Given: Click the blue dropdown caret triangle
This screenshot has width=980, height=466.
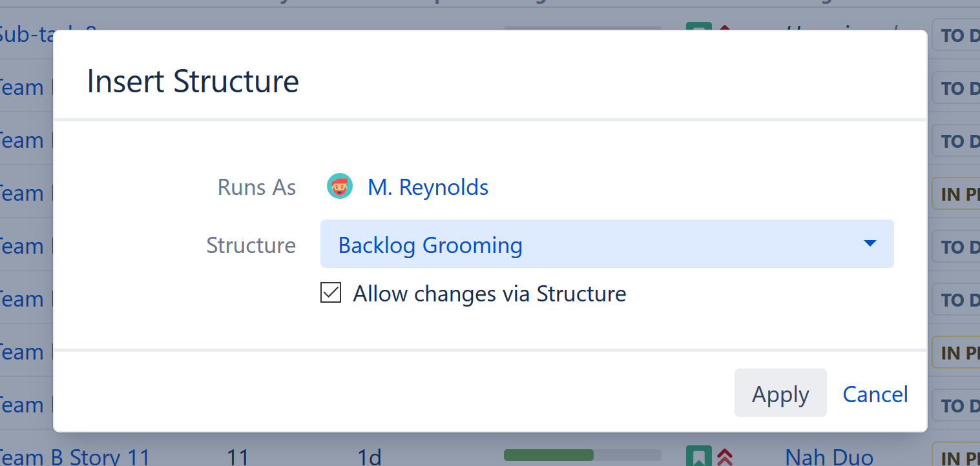Looking at the screenshot, I should tap(870, 243).
